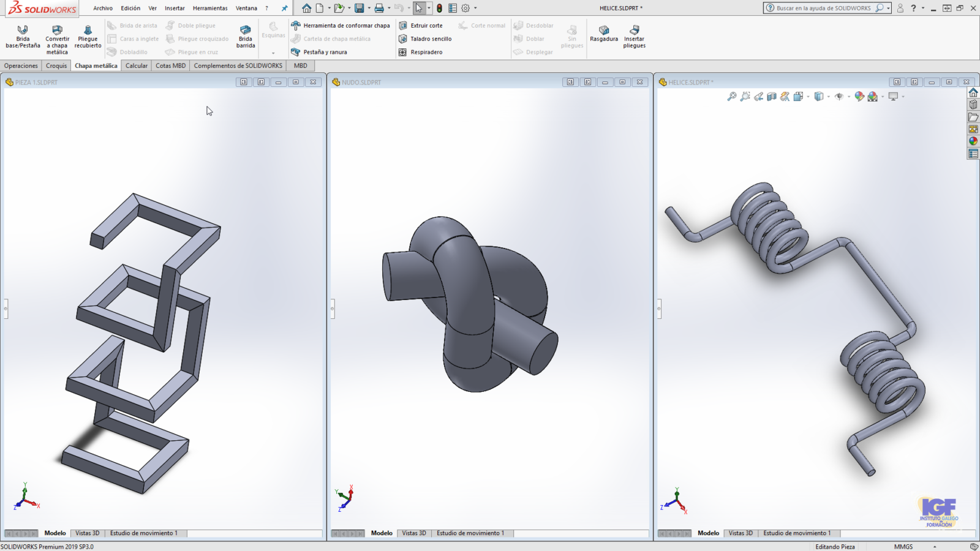980x551 pixels.
Task: Click Editar apariencia colorful sphere icon
Action: [x=859, y=96]
